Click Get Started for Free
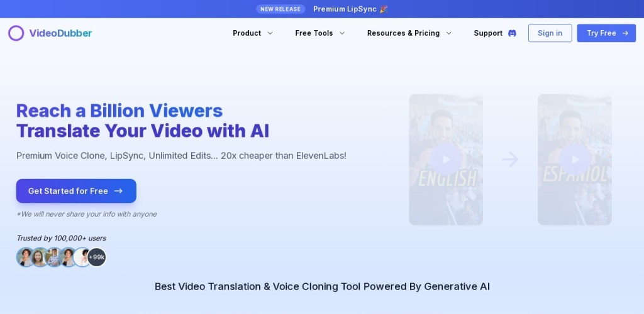Viewport: 644px width, 314px height. tap(76, 191)
